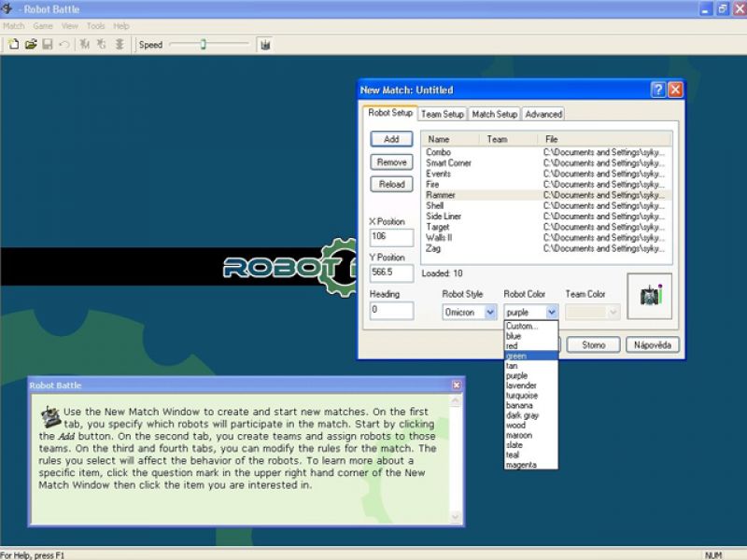Click the first robot toolbar icon after Undo
The height and width of the screenshot is (560, 747).
pos(85,44)
